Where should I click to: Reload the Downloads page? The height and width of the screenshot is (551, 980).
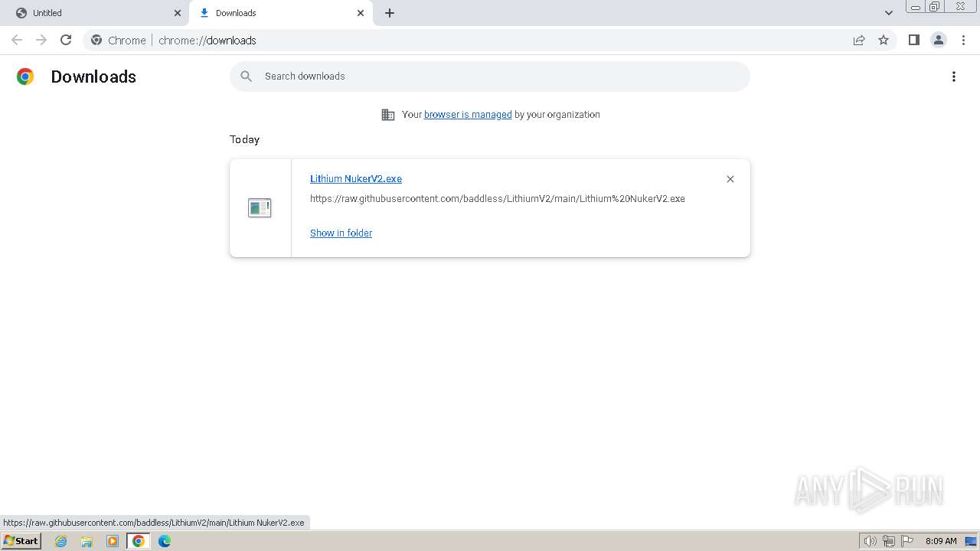66,40
